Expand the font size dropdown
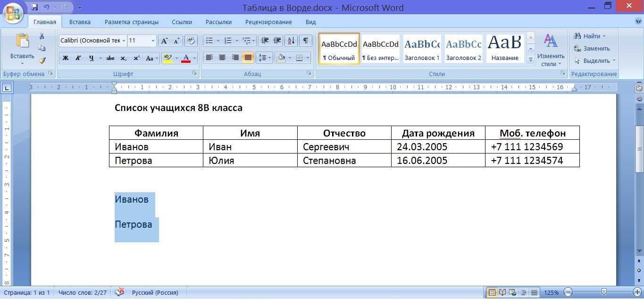644x299 pixels. tap(153, 41)
